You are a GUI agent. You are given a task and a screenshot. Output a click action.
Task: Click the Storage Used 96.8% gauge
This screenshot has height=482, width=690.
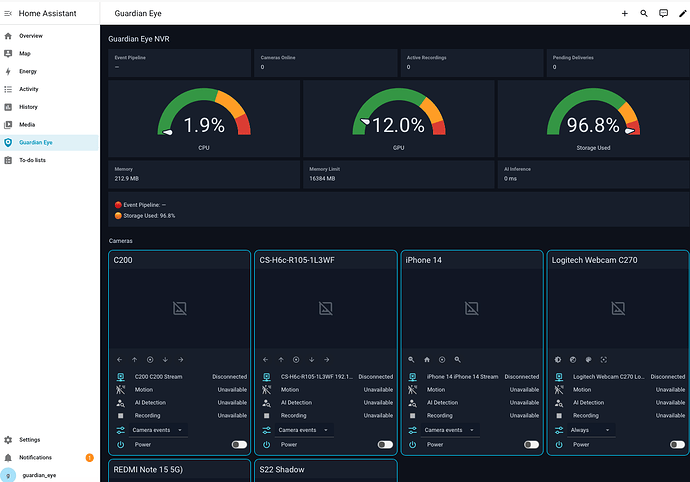594,119
